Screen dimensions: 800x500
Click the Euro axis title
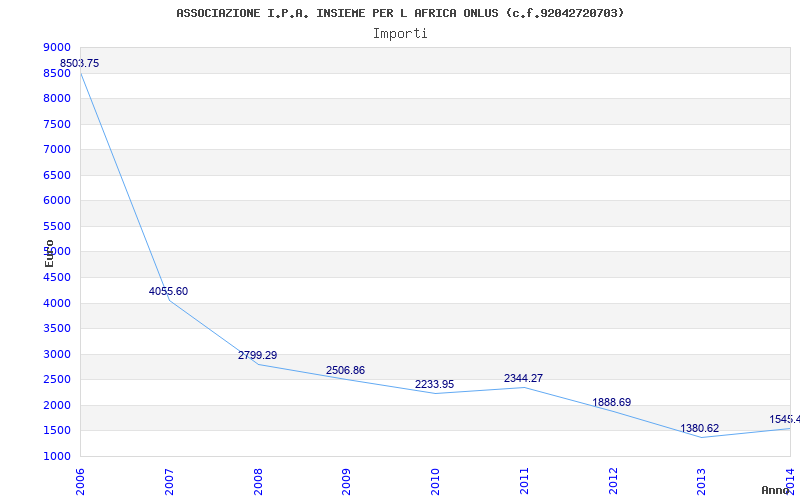tap(49, 253)
